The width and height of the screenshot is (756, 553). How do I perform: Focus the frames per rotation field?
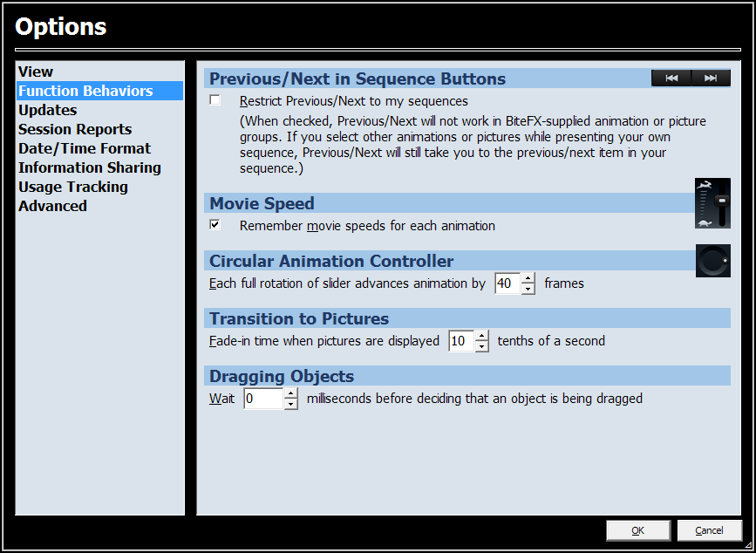508,283
